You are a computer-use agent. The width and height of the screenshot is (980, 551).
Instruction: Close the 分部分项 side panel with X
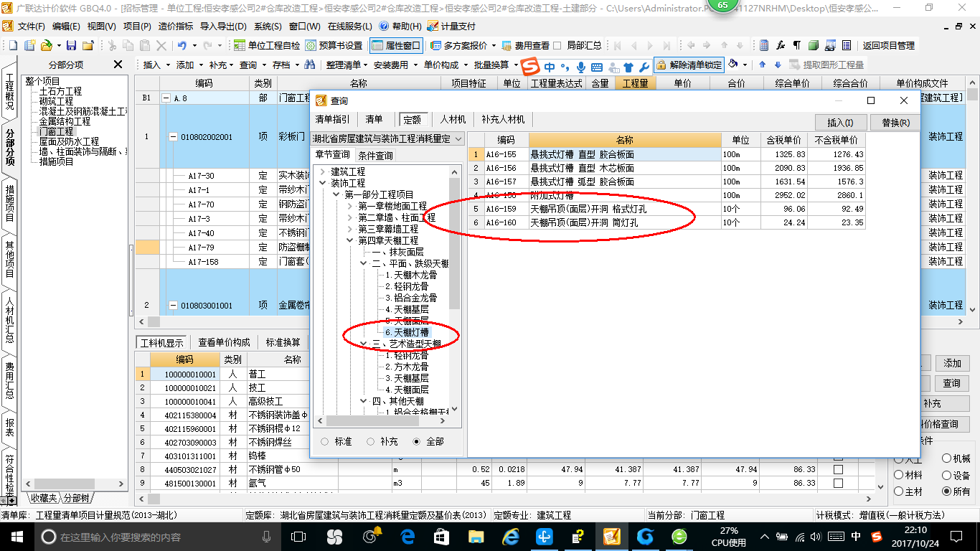point(118,65)
